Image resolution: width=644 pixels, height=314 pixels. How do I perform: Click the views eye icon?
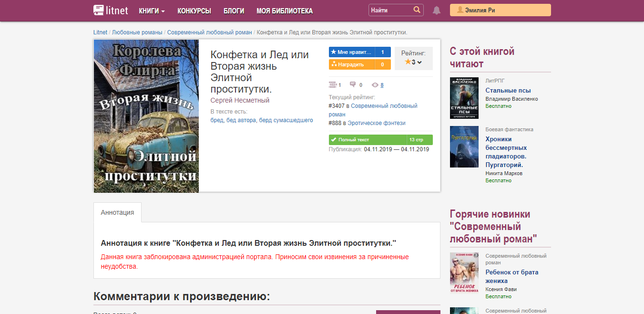(375, 85)
